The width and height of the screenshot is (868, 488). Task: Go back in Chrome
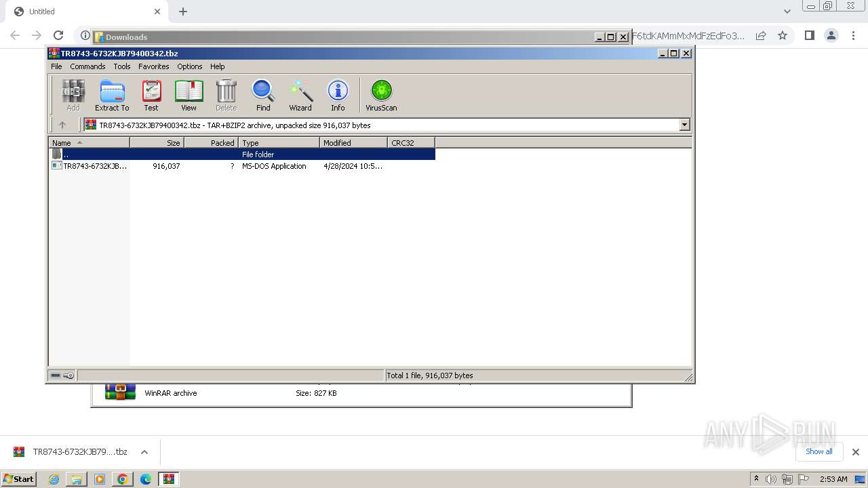(x=15, y=35)
